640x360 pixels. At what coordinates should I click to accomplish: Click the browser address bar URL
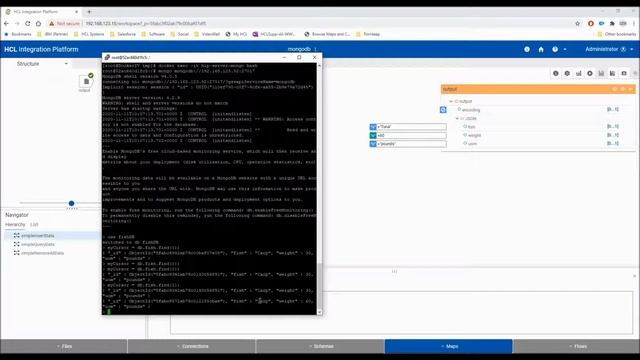click(146, 24)
